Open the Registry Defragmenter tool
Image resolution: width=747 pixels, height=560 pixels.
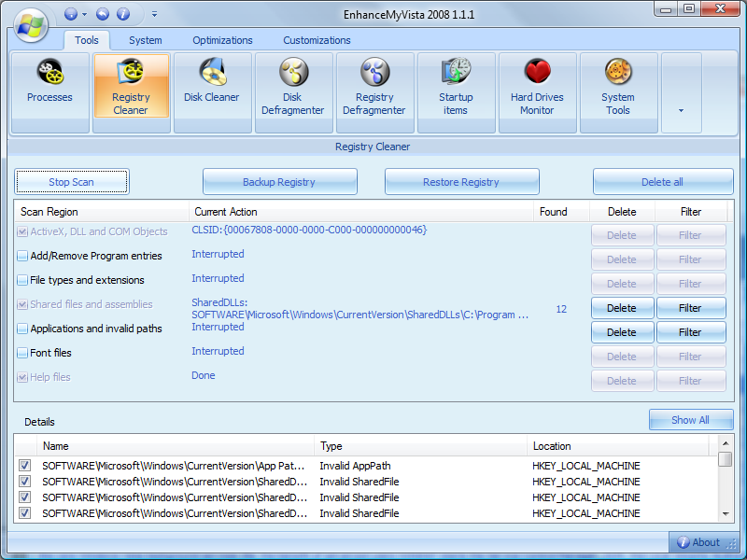point(375,92)
